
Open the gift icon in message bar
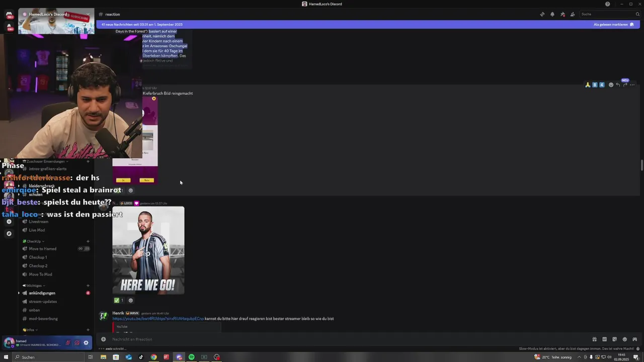(x=594, y=339)
